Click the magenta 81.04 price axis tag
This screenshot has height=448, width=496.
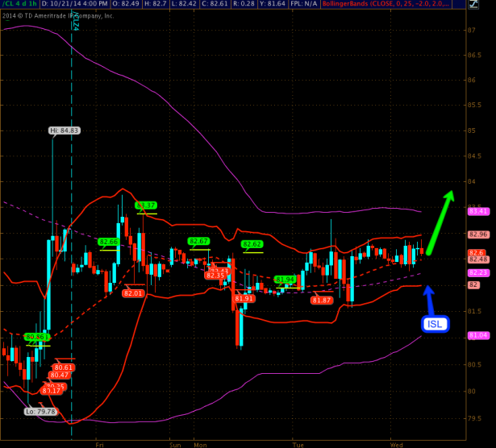[x=477, y=335]
